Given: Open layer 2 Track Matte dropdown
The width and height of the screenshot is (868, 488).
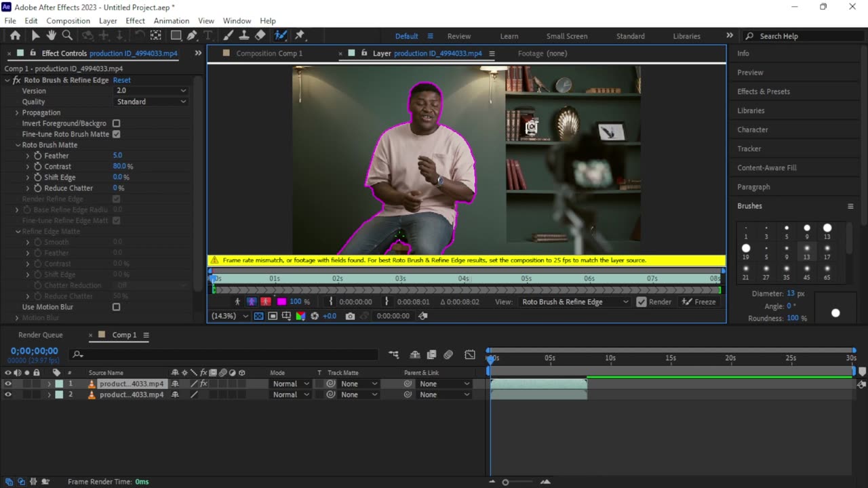Looking at the screenshot, I should pyautogui.click(x=359, y=394).
